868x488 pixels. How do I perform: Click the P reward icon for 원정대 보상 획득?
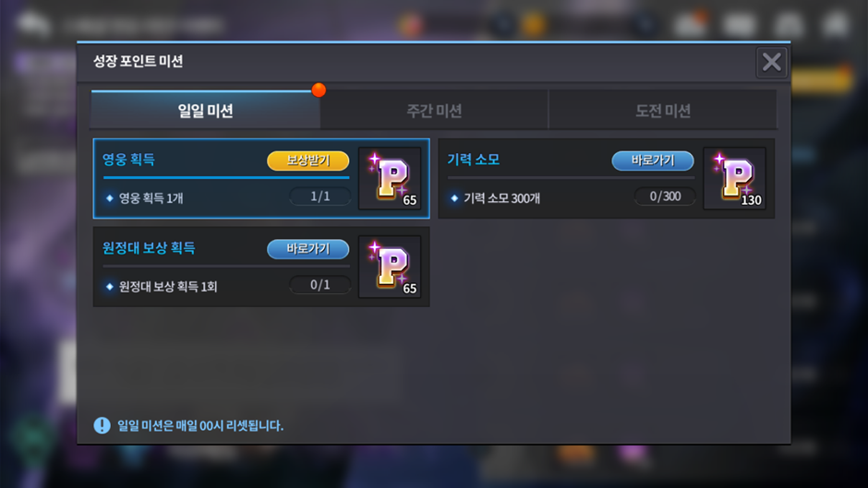[x=391, y=267]
